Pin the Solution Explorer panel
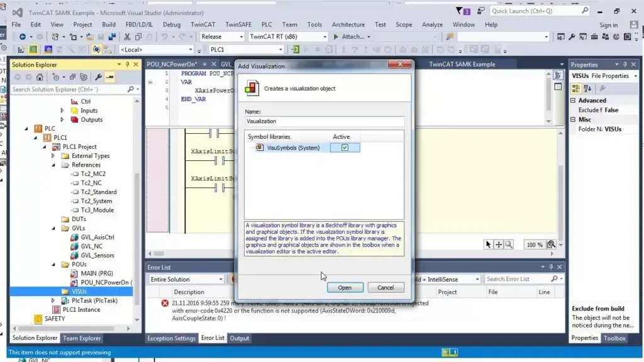Image resolution: width=644 pixels, height=362 pixels. pyautogui.click(x=127, y=65)
